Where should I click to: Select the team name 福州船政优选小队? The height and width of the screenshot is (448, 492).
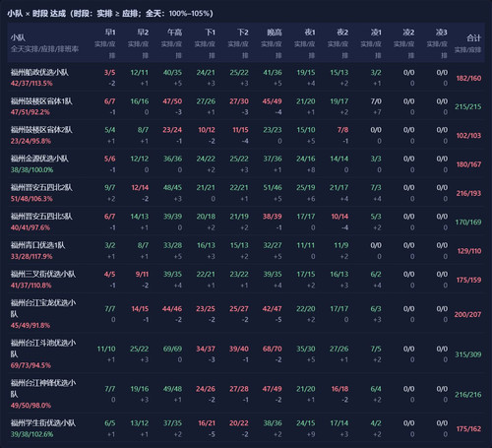click(x=39, y=72)
